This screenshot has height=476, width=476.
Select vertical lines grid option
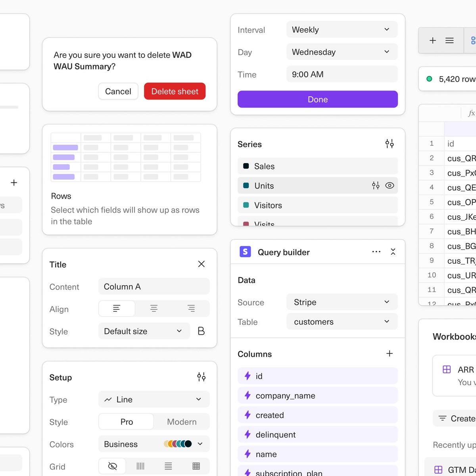tap(140, 466)
